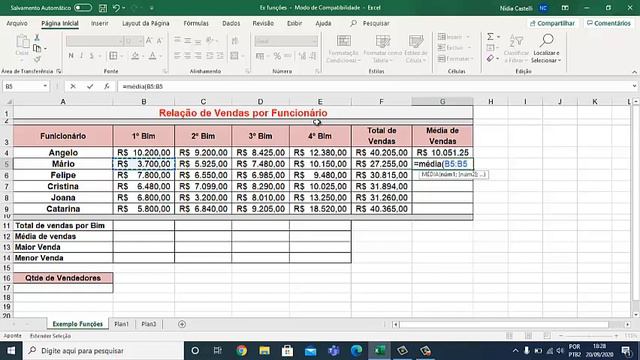Image resolution: width=640 pixels, height=360 pixels.
Task: Apply percent style with the % icon
Action: pos(277,56)
